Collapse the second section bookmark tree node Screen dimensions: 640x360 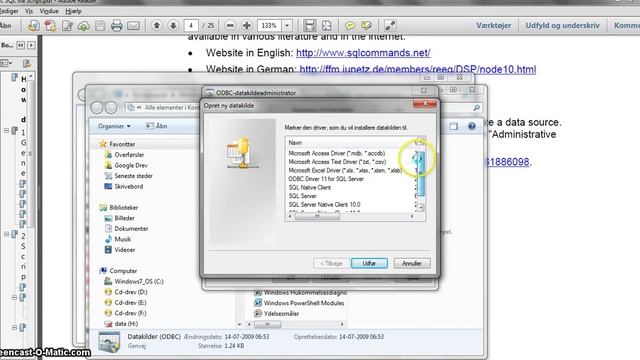coord(7,234)
